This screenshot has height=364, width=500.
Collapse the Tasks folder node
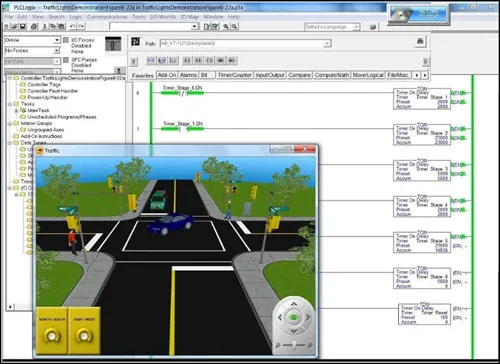tap(10, 104)
